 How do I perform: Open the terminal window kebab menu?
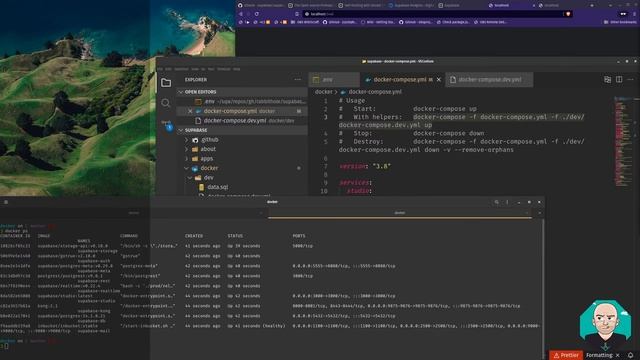click(507, 202)
